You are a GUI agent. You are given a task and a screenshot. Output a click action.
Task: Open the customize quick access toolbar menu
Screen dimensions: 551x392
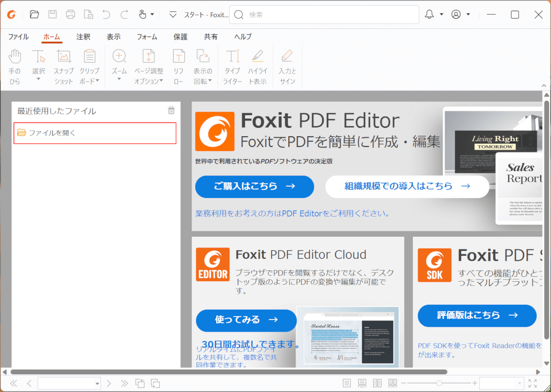(x=173, y=15)
